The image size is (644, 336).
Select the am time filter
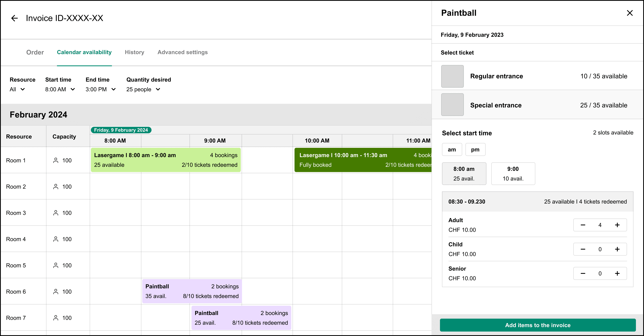(x=452, y=149)
